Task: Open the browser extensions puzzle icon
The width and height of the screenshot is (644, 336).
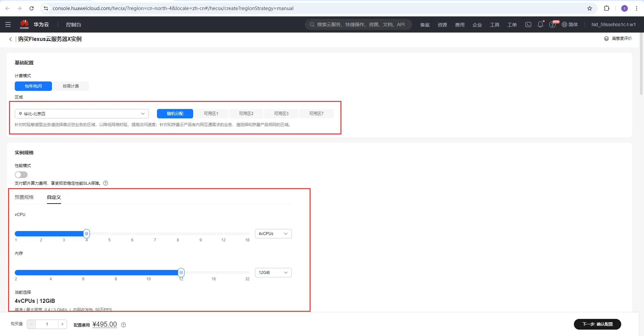Action: point(606,8)
